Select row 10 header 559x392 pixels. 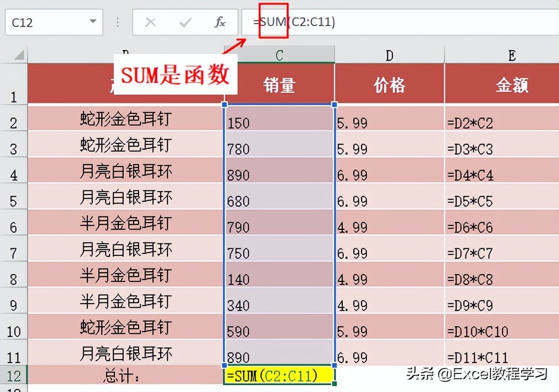14,327
